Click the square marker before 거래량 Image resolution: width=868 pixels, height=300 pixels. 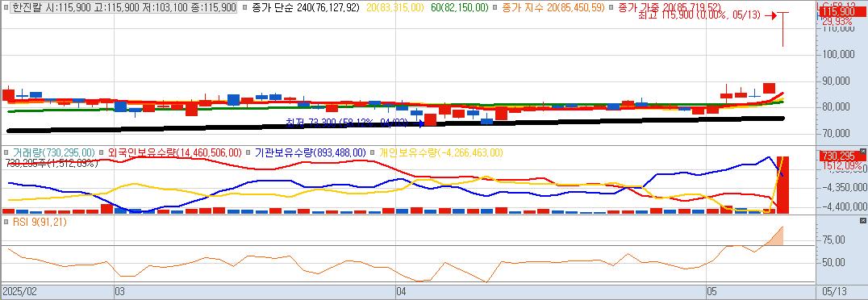pos(6,152)
